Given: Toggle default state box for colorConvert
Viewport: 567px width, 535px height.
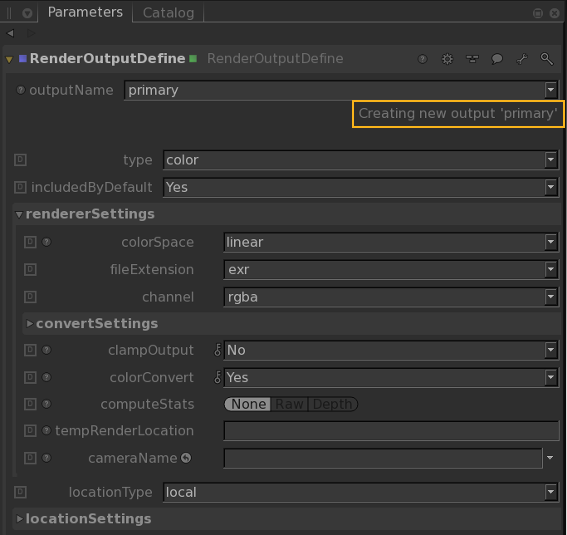Looking at the screenshot, I should [30, 377].
